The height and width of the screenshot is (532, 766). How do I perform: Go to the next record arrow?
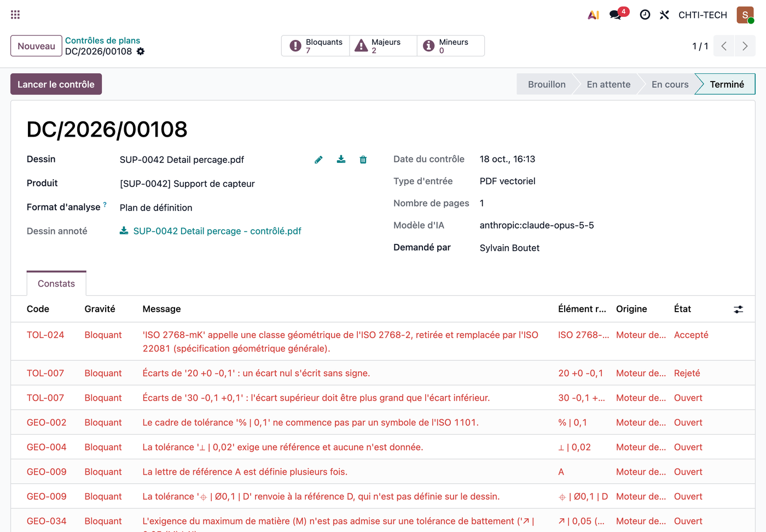pyautogui.click(x=745, y=46)
